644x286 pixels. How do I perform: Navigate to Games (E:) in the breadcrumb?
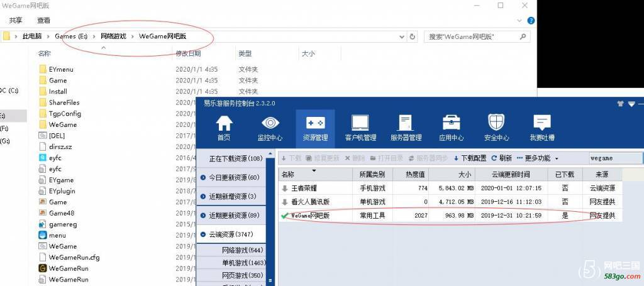pos(72,36)
